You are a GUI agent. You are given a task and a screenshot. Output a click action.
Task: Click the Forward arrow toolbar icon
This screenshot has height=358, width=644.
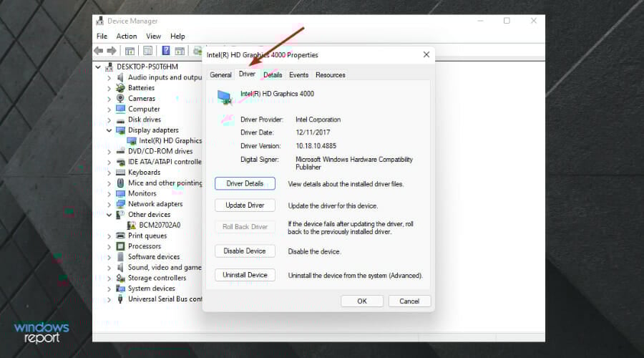(112, 51)
